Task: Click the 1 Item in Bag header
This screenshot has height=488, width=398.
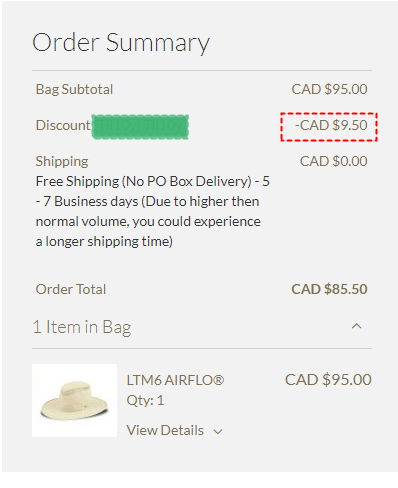Action: (x=82, y=327)
